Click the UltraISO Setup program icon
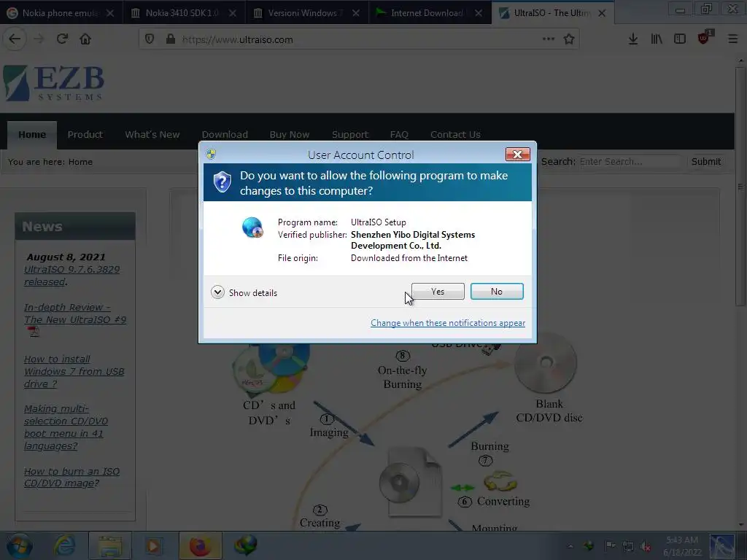The height and width of the screenshot is (560, 747). (x=252, y=227)
